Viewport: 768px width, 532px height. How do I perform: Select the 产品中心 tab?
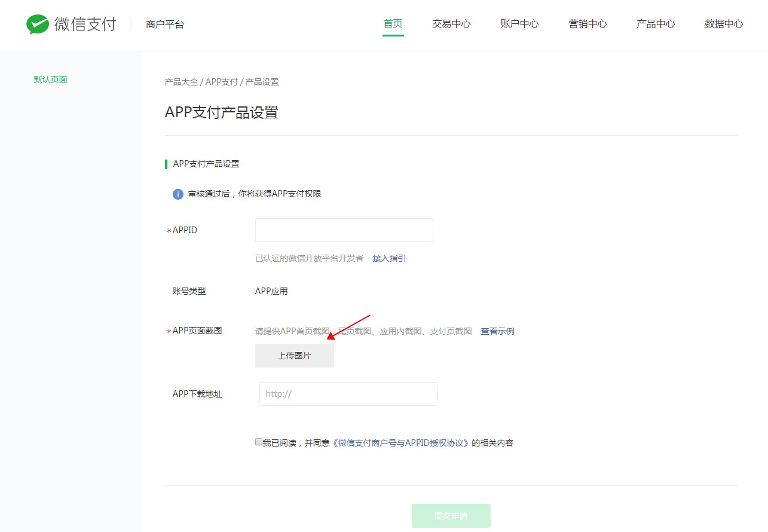(x=656, y=24)
